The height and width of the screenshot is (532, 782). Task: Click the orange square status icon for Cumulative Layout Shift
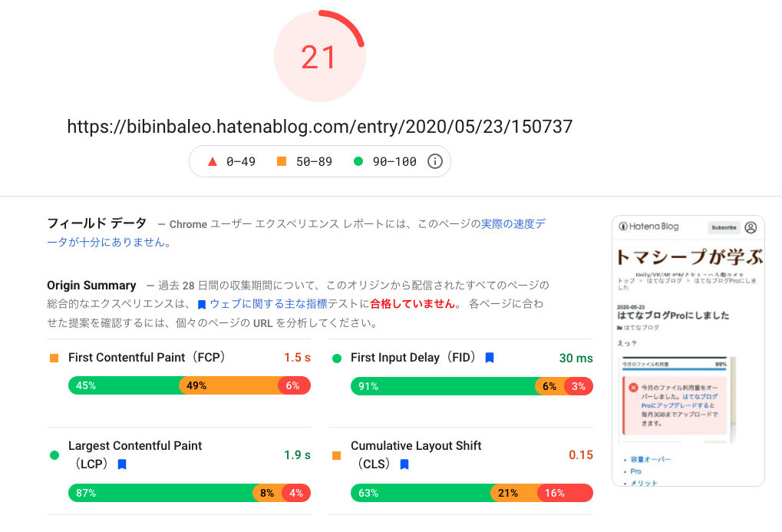(335, 454)
